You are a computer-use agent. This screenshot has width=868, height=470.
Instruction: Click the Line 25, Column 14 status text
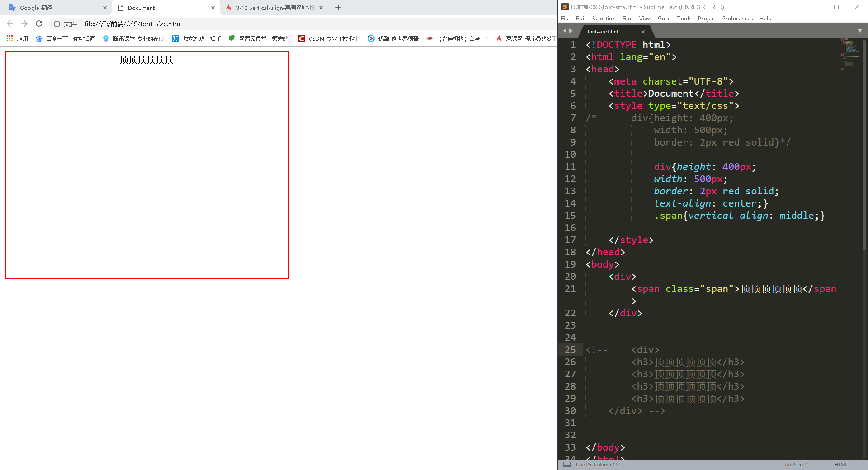click(597, 465)
